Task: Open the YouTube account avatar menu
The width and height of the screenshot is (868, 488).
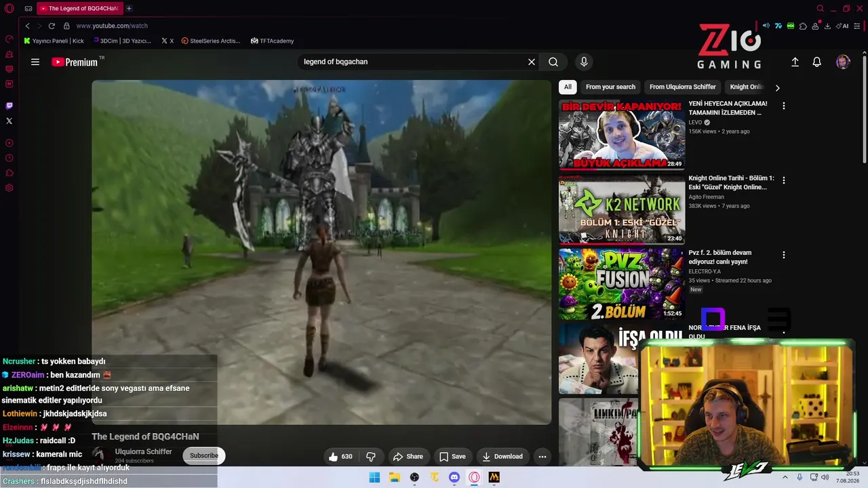Action: 843,62
